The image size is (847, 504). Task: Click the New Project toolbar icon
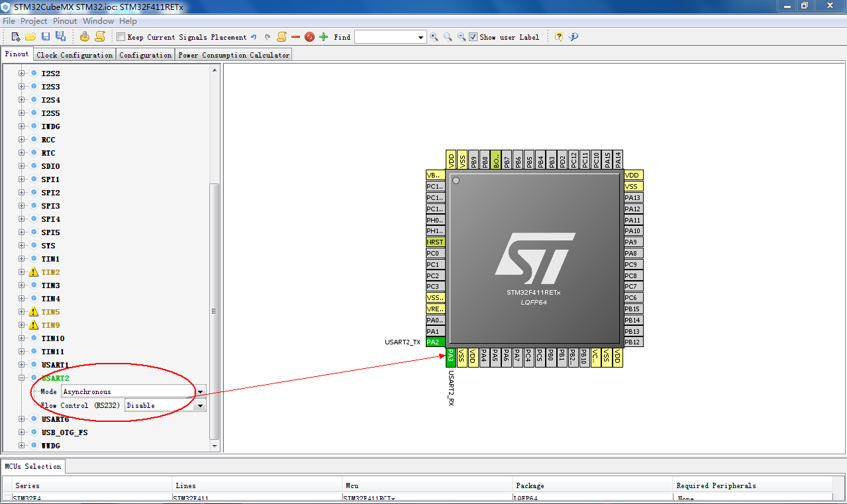click(16, 37)
